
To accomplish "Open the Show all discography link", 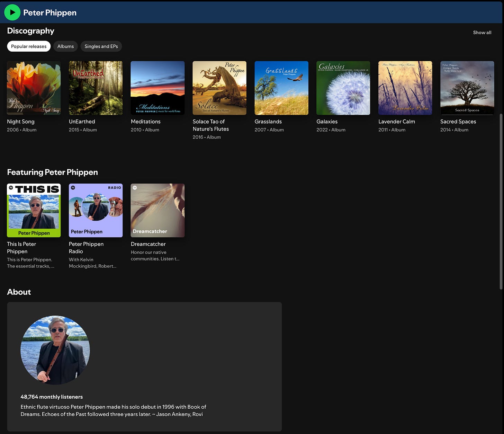I will pyautogui.click(x=482, y=33).
